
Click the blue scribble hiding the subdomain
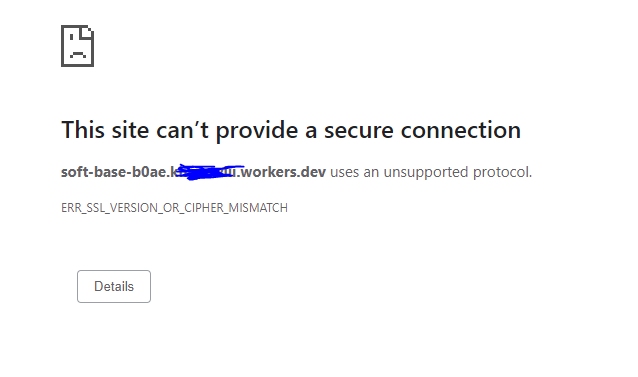click(210, 172)
